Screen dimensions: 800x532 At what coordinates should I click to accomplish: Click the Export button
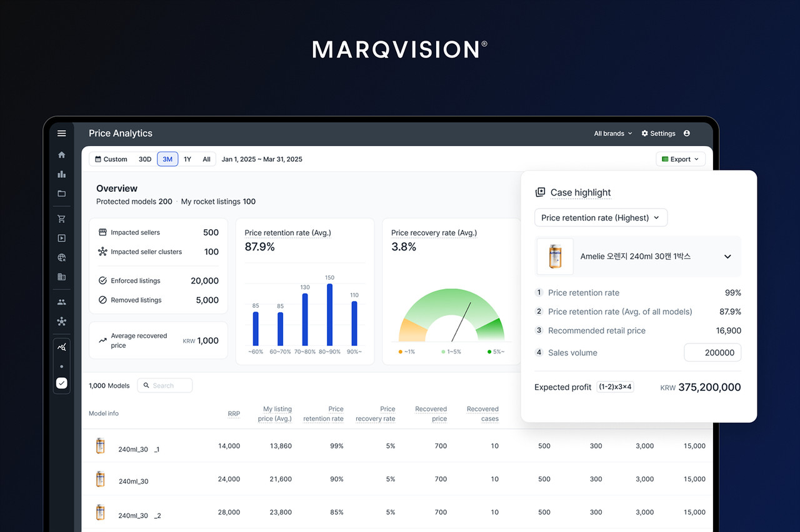coord(680,159)
